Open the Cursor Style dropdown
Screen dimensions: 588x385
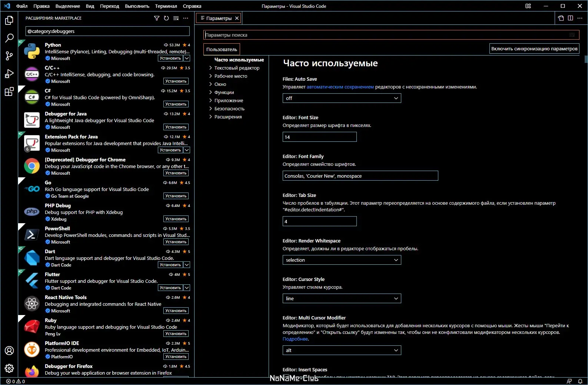(x=342, y=298)
